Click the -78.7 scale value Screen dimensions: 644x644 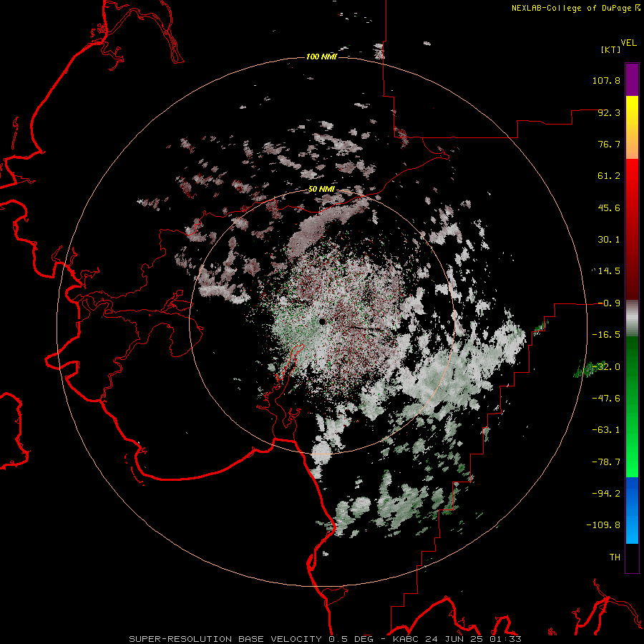point(606,462)
